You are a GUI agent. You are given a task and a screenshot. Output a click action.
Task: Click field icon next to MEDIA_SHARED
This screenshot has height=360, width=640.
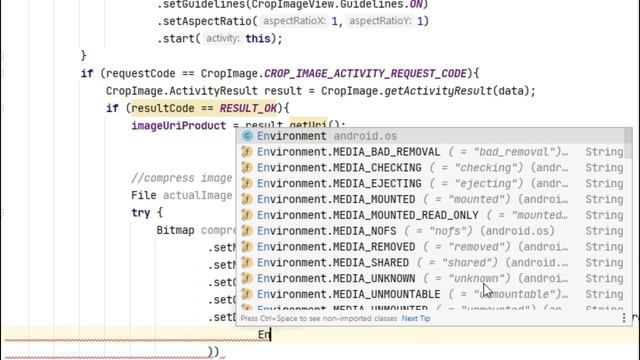point(247,263)
